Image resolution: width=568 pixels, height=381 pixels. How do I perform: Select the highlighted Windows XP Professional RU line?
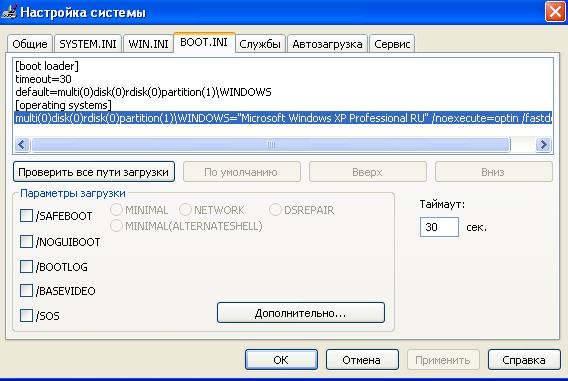pyautogui.click(x=283, y=118)
